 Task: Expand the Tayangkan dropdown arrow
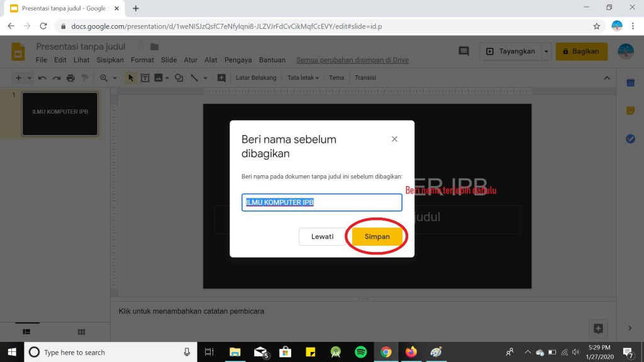point(547,52)
